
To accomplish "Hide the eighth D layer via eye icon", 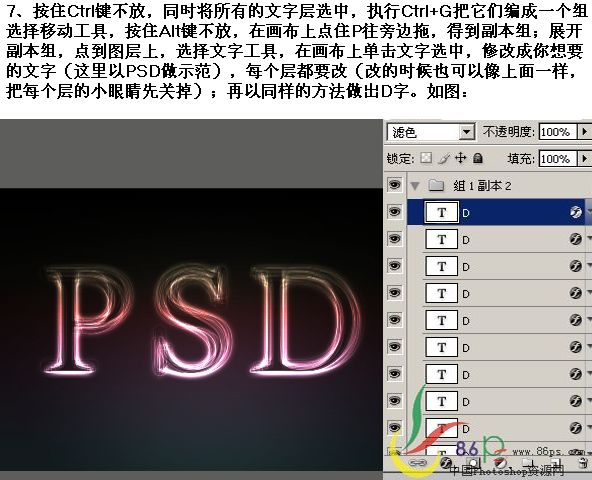I will click(395, 400).
